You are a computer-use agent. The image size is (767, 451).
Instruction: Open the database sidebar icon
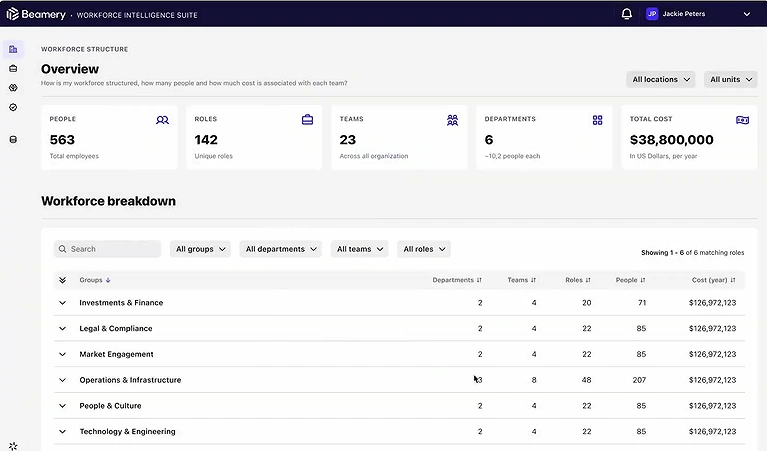coord(13,140)
